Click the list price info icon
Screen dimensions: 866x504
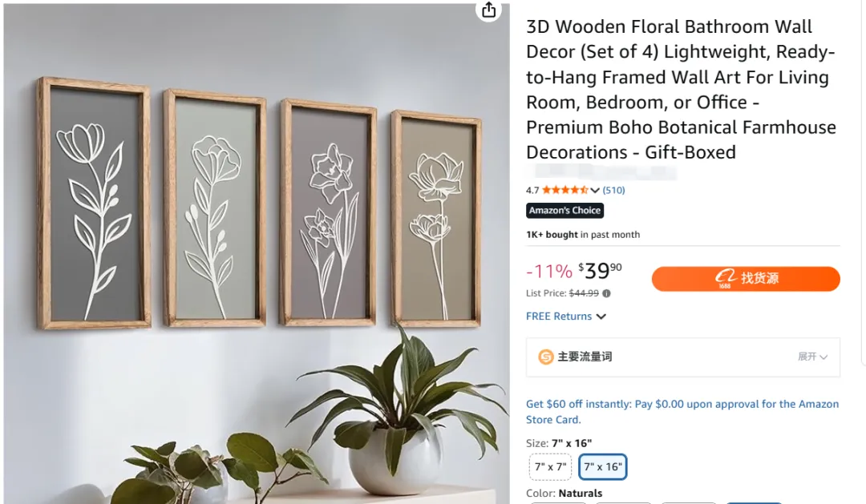606,294
